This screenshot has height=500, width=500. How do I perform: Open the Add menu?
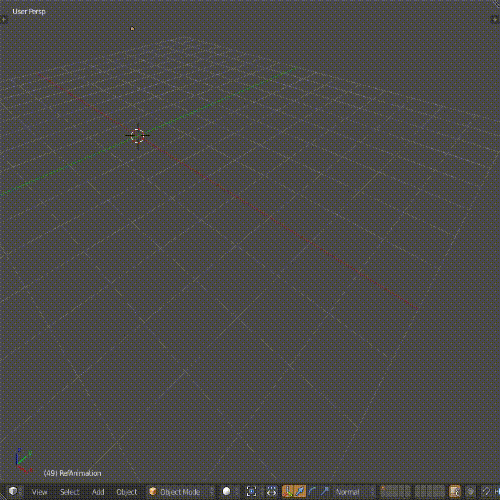(x=98, y=492)
